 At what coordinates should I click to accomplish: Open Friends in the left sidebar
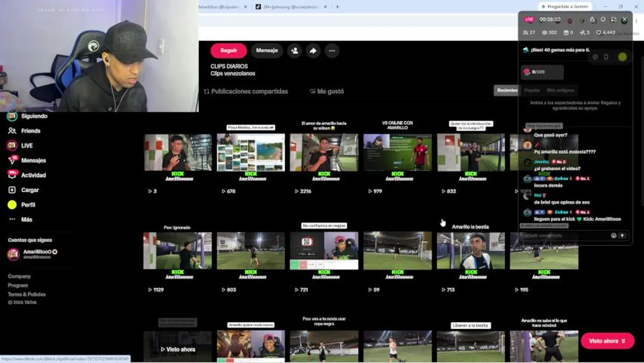[x=24, y=131]
